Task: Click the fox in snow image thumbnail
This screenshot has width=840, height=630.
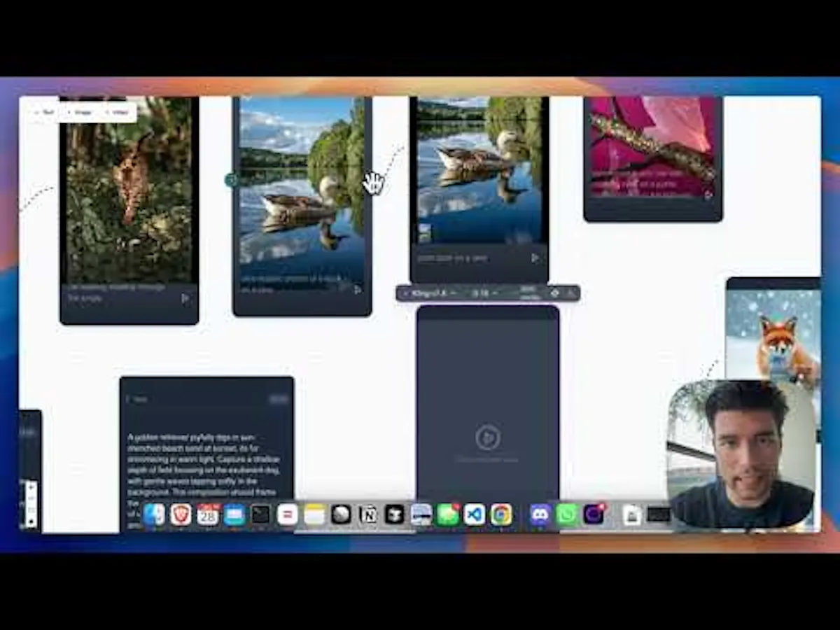Action: coord(773,336)
